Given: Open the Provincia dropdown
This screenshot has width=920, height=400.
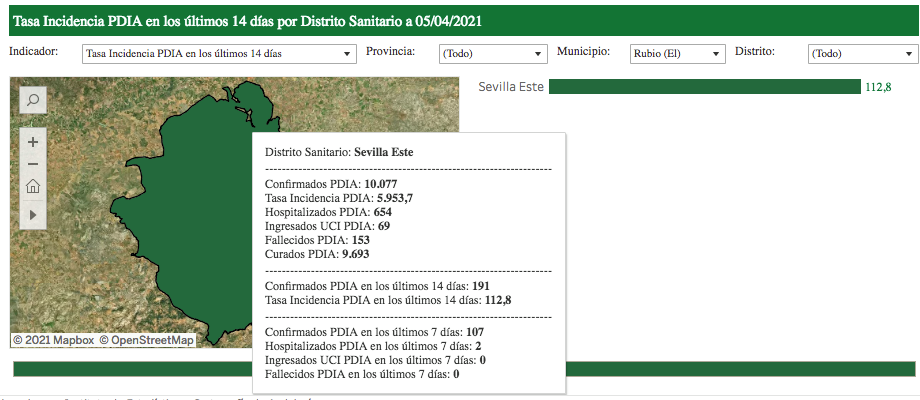Looking at the screenshot, I should click(493, 53).
